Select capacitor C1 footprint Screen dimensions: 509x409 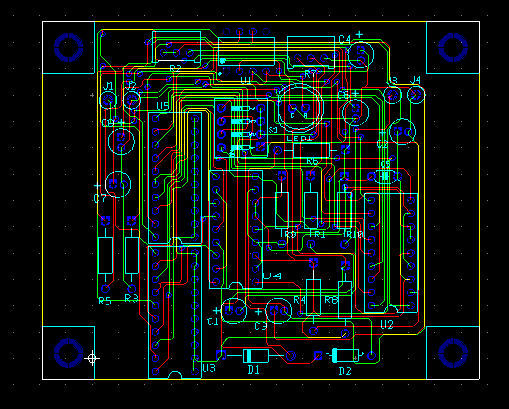(x=233, y=311)
